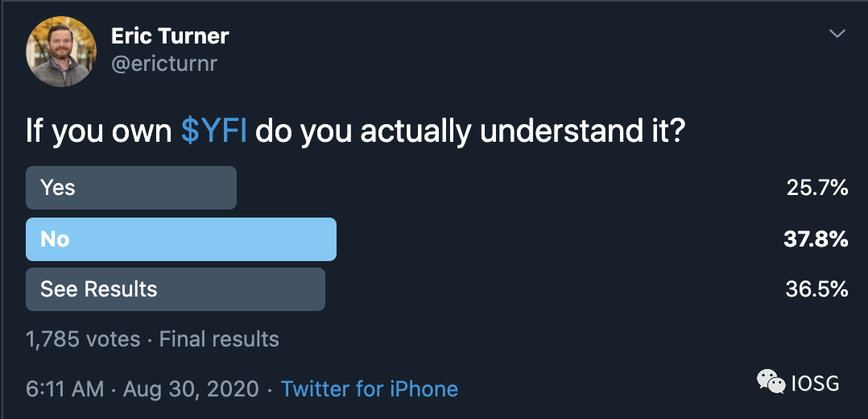
Task: Open the Aug 30, 2020 date link
Action: tap(192, 389)
